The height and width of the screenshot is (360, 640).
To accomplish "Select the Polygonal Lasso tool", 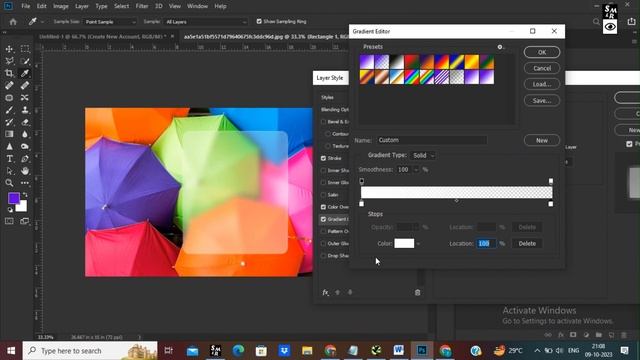I will pyautogui.click(x=9, y=61).
